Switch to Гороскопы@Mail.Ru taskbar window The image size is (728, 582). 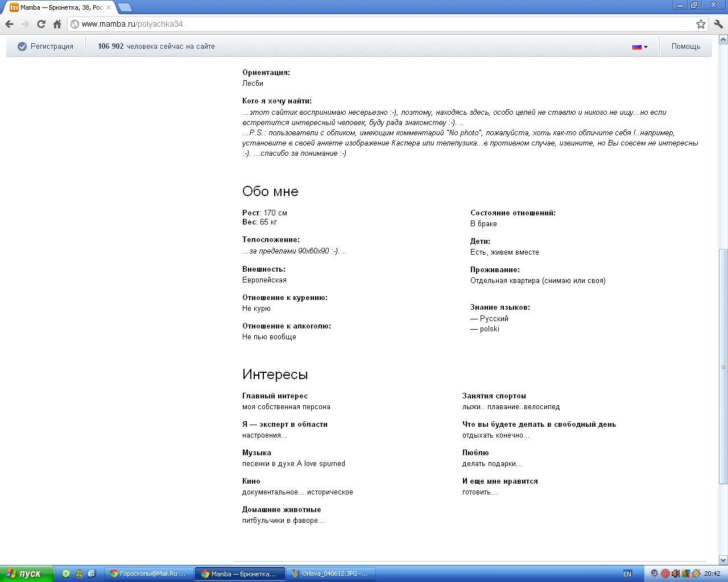(149, 573)
